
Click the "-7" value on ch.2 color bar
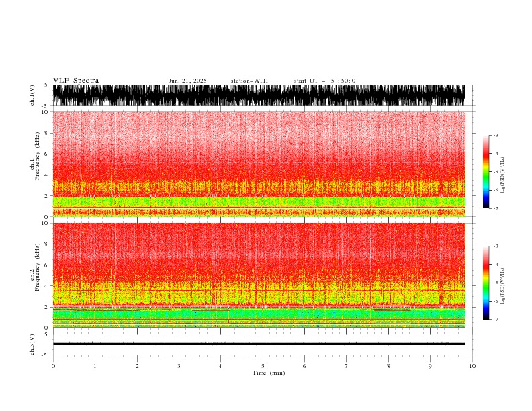(496, 319)
